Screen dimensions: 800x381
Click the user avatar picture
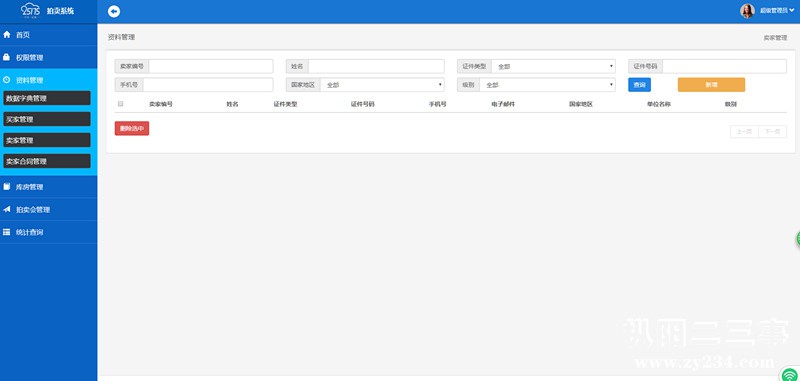747,11
